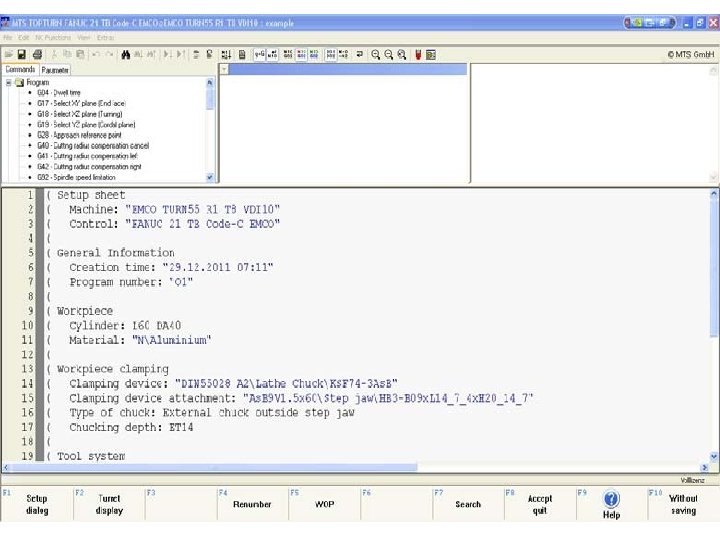The height and width of the screenshot is (540, 720).
Task: Click F4 Renumber button
Action: pos(252,504)
